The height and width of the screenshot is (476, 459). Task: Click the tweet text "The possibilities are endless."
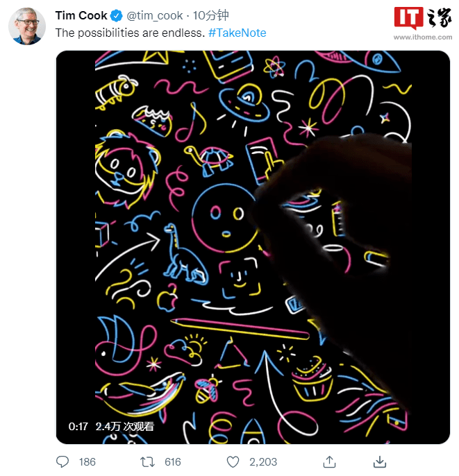coord(131,33)
